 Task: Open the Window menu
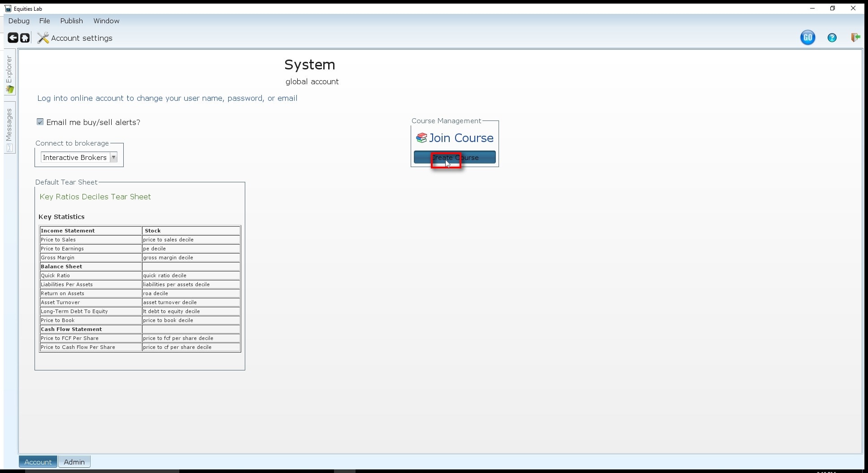(106, 21)
